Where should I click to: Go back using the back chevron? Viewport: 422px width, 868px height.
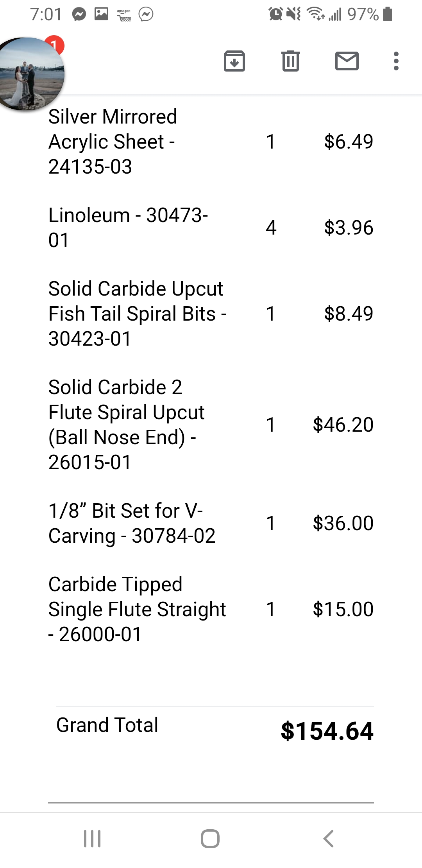(329, 839)
